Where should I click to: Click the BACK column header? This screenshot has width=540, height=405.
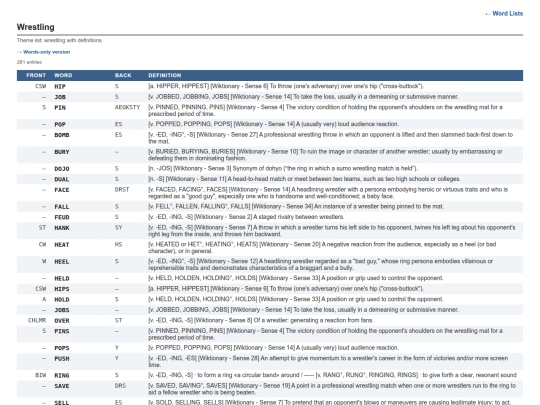123,75
